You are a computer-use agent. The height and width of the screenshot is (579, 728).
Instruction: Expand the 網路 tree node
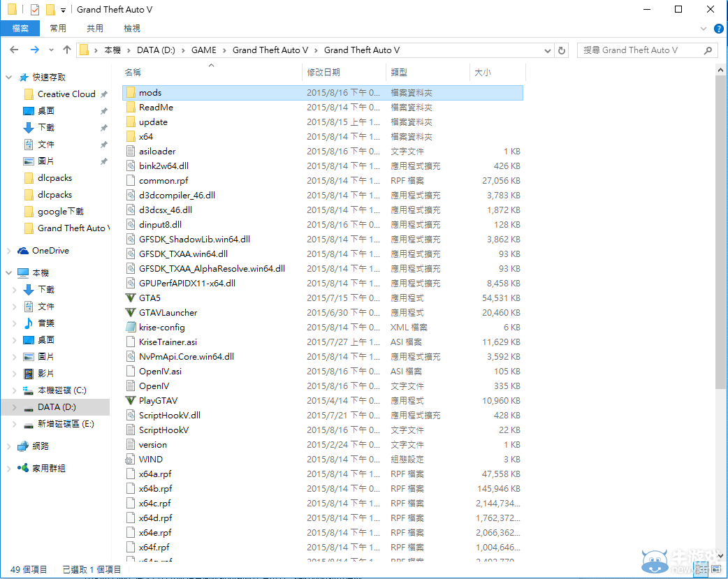pyautogui.click(x=8, y=446)
